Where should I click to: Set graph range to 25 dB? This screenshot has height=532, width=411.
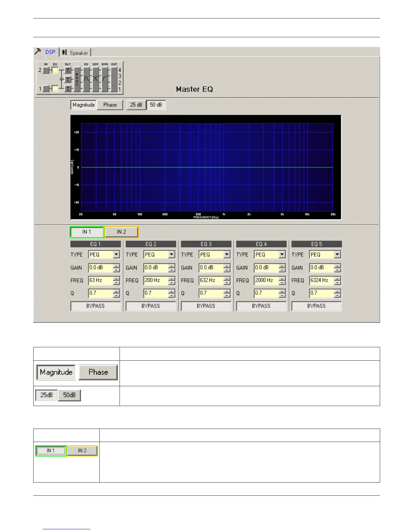tap(136, 105)
